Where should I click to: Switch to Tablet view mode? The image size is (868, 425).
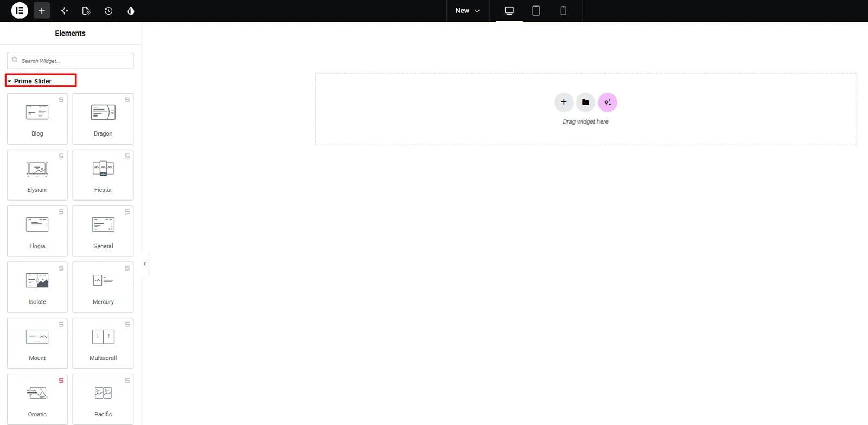(x=536, y=11)
